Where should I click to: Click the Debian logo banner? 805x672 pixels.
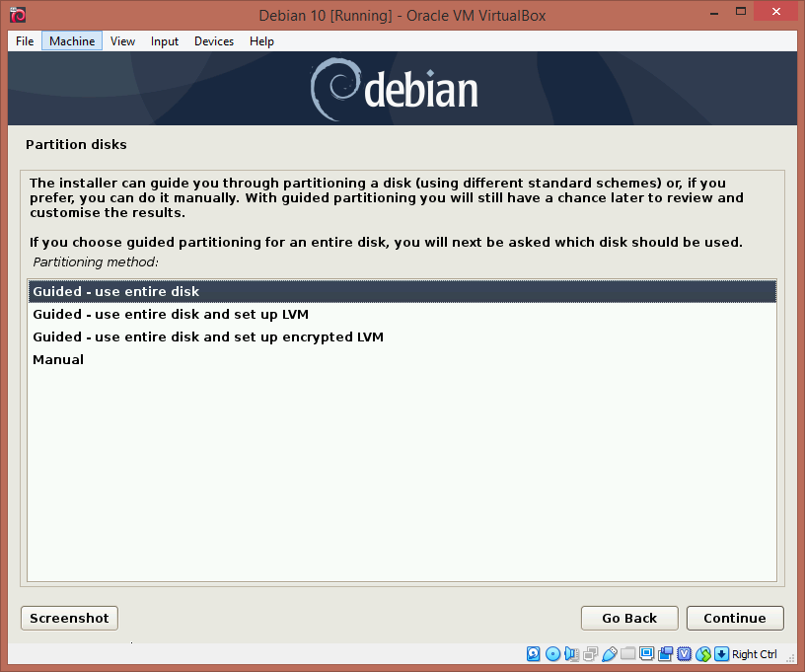click(402, 88)
